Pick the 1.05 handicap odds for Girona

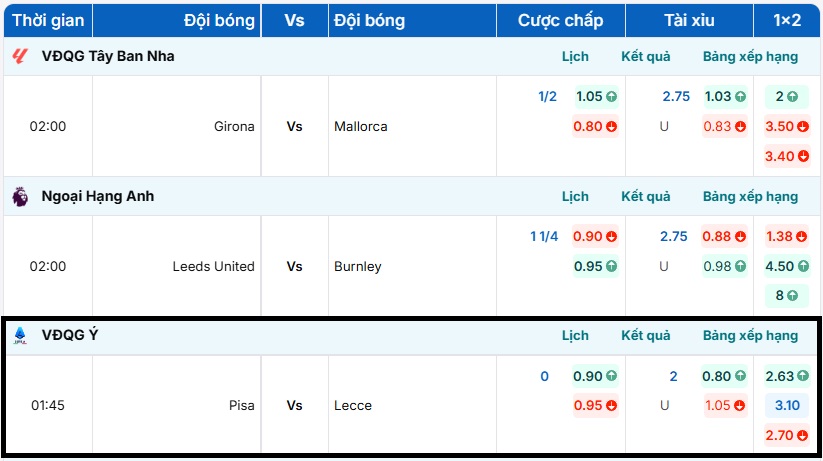(596, 97)
